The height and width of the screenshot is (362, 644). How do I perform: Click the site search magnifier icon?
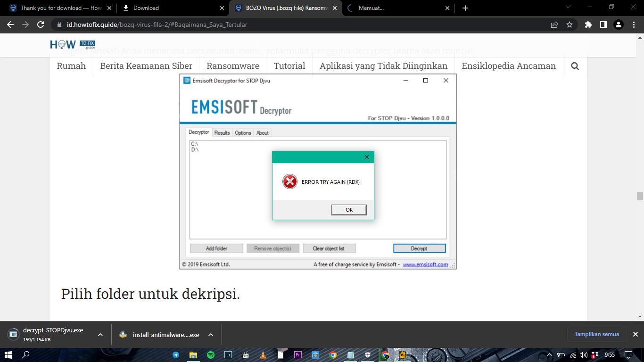pyautogui.click(x=575, y=66)
